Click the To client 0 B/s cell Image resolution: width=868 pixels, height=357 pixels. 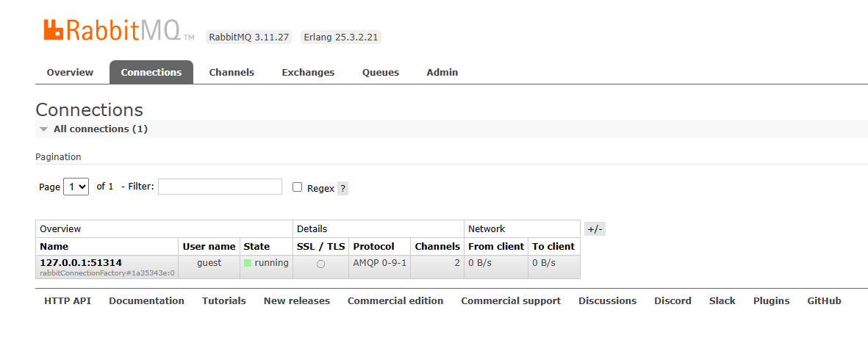click(554, 267)
